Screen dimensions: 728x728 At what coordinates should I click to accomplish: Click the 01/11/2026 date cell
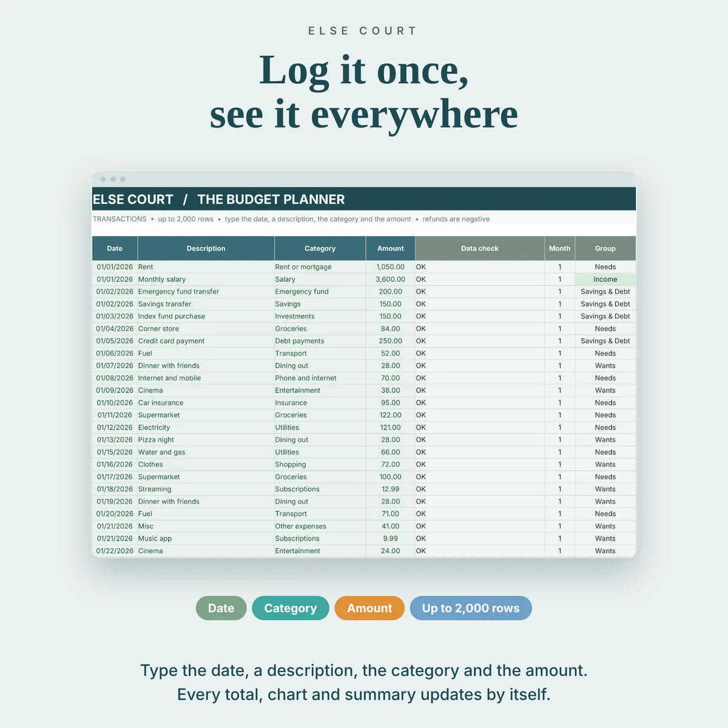click(115, 415)
